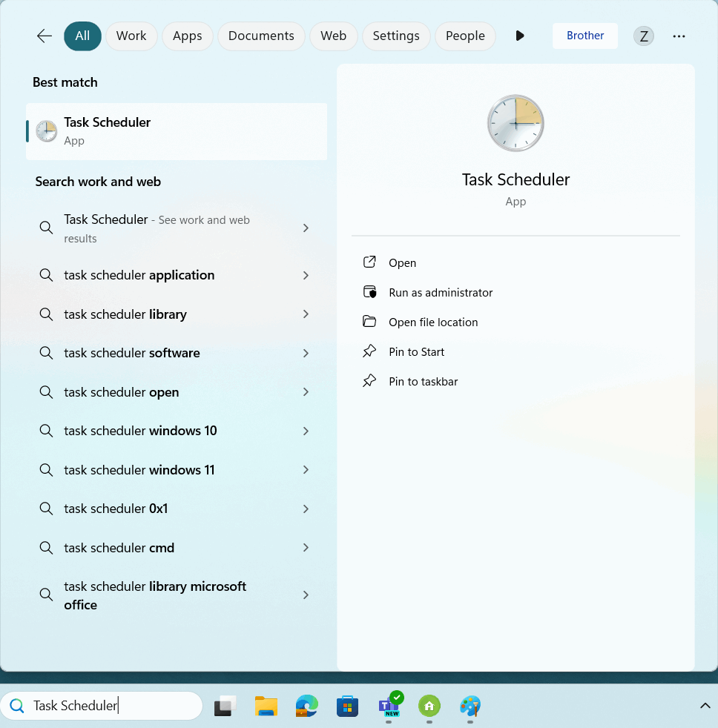Click the back arrow in search panel
718x728 pixels.
click(x=45, y=36)
